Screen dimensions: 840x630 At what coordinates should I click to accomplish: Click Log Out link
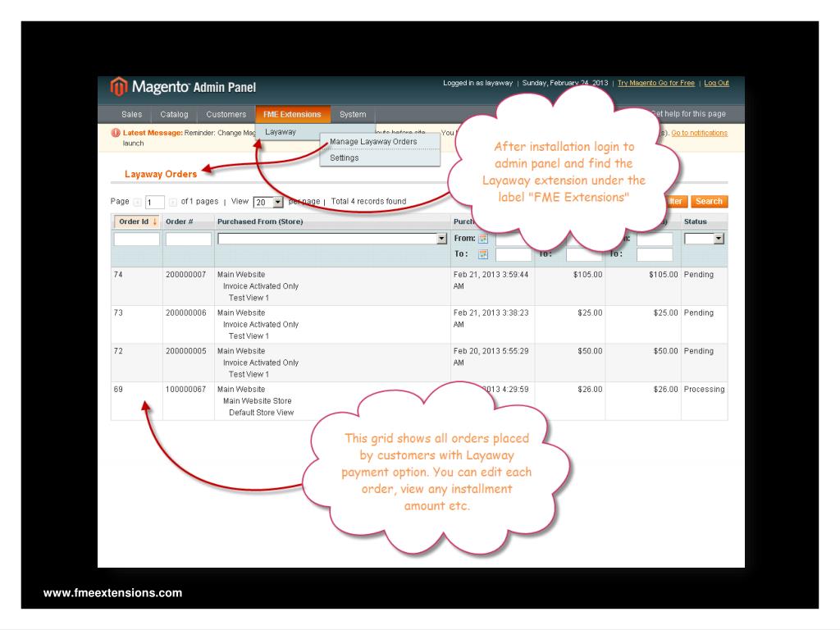(716, 83)
